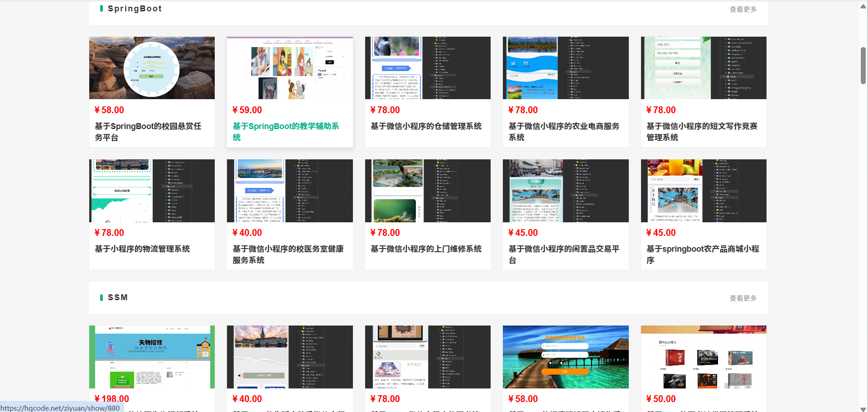The image size is (868, 412).
Task: Click title 基于微信小程序的仓储管理系统
Action: pos(426,126)
